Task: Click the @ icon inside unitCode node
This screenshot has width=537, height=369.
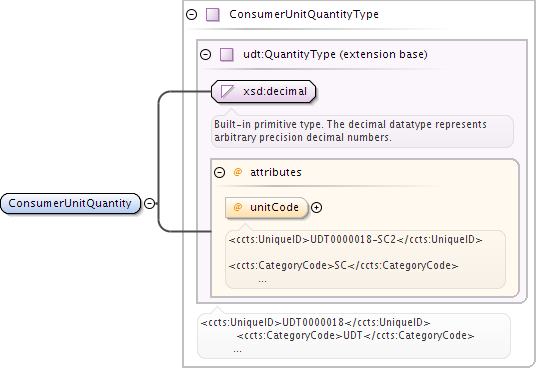Action: tap(237, 207)
